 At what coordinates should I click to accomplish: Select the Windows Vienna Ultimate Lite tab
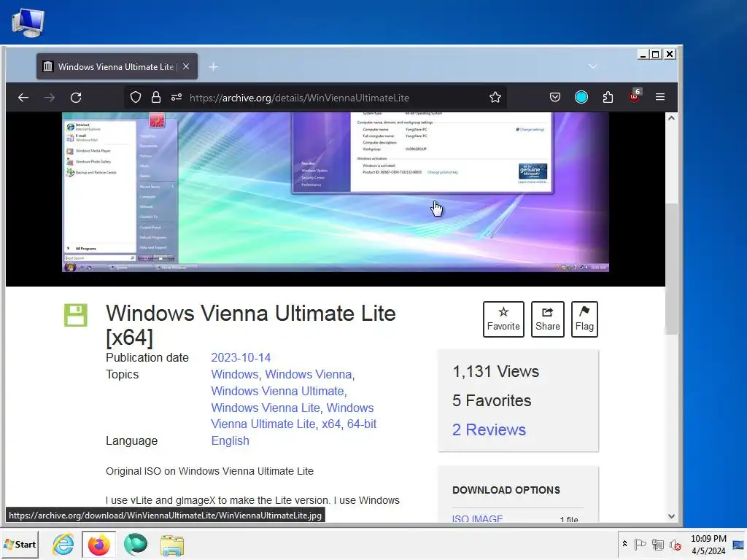[117, 66]
